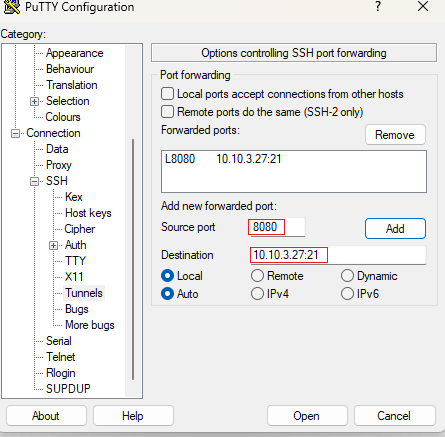445x437 pixels.
Task: Open the X11 forwarding settings
Action: 74,277
